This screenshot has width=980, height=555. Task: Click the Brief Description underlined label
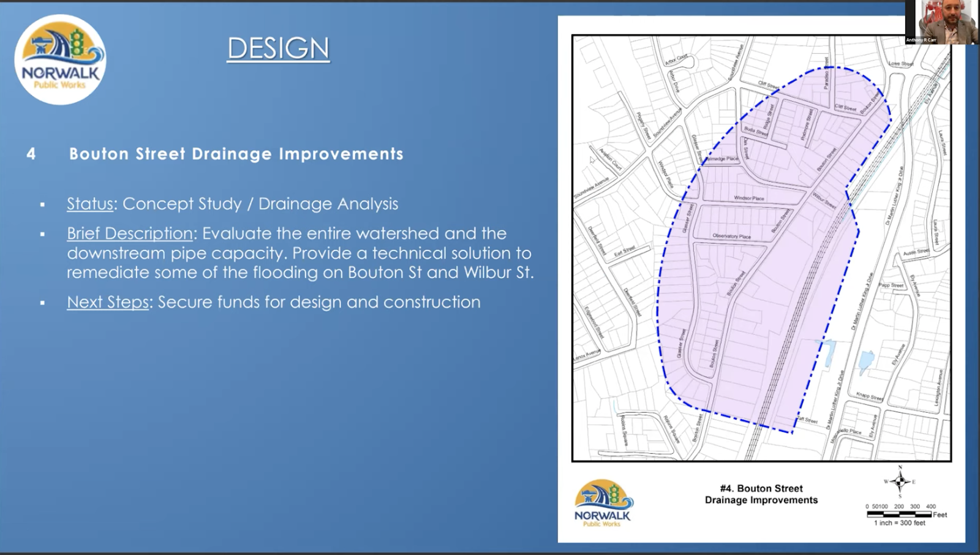pyautogui.click(x=130, y=233)
